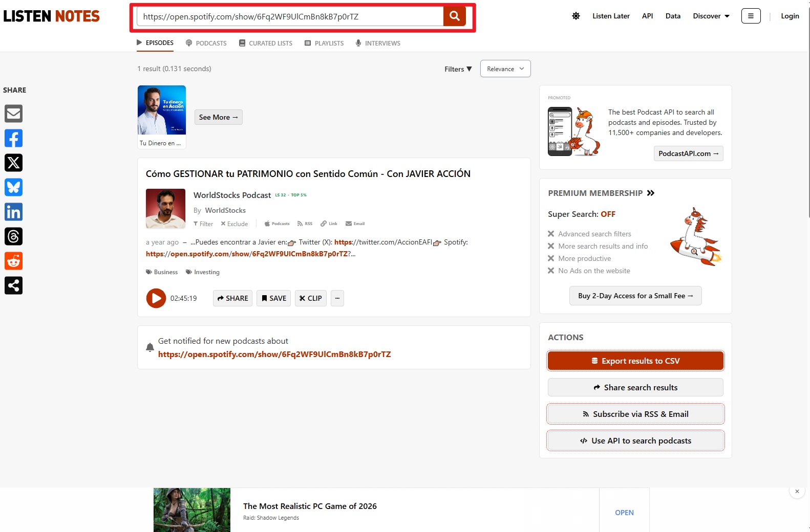Click the Raid Shadow Legends ad image

click(x=192, y=510)
